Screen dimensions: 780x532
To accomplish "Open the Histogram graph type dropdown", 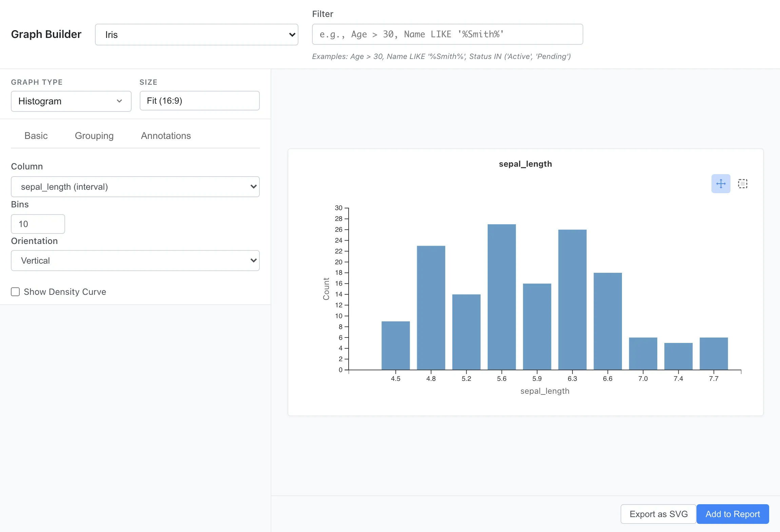I will [x=71, y=101].
